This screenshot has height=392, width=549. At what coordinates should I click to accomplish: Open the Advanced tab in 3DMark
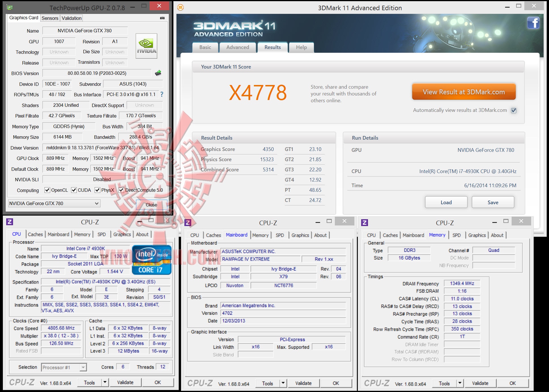point(237,47)
